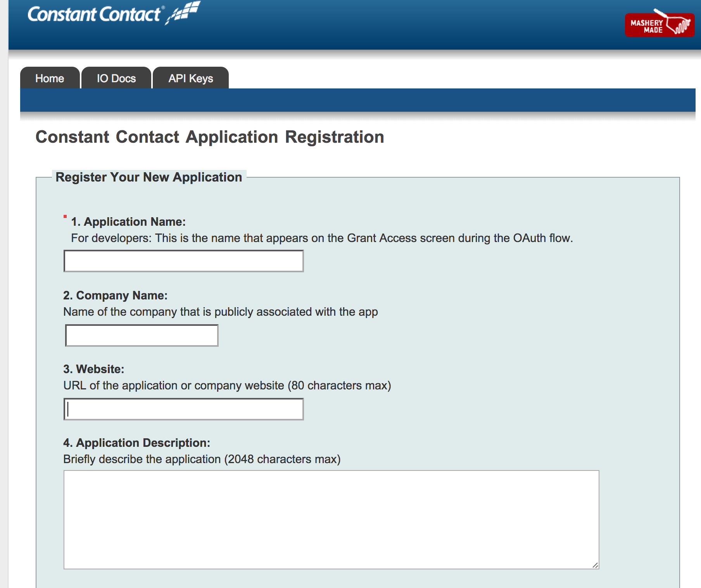The image size is (701, 588).
Task: Click into the Company Name field
Action: [x=142, y=336]
